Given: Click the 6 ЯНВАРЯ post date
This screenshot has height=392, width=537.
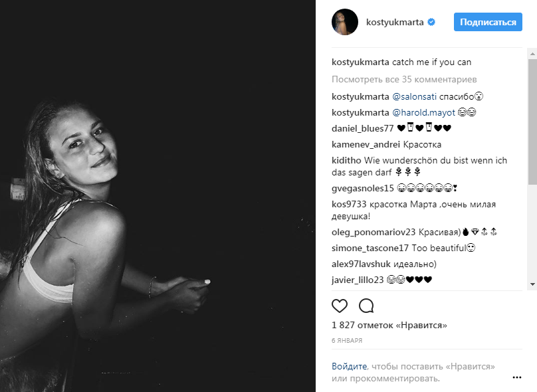Looking at the screenshot, I should pyautogui.click(x=346, y=340).
